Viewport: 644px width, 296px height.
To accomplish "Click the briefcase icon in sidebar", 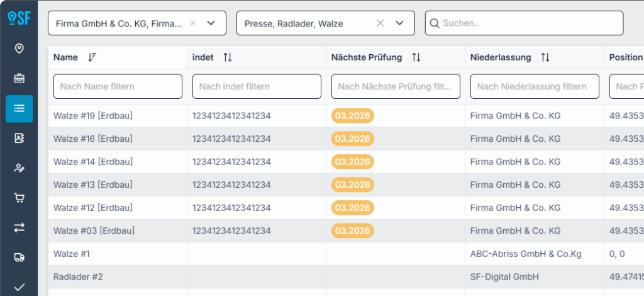I will (x=19, y=79).
